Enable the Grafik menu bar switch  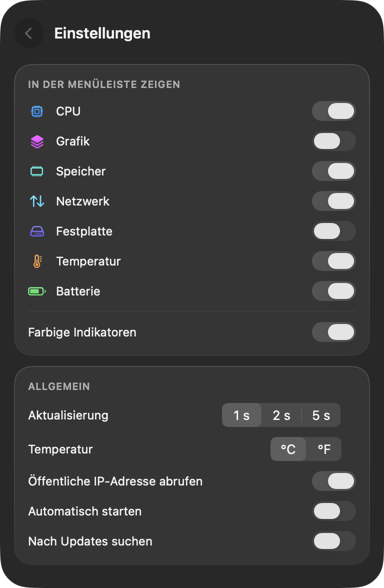click(x=334, y=141)
